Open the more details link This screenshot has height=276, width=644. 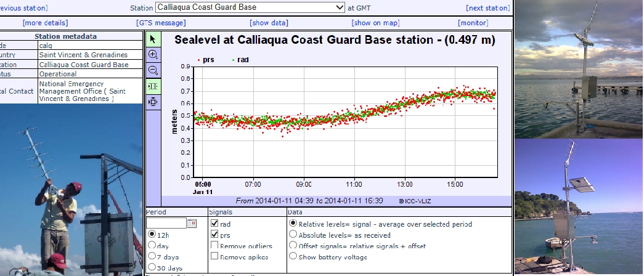45,23
